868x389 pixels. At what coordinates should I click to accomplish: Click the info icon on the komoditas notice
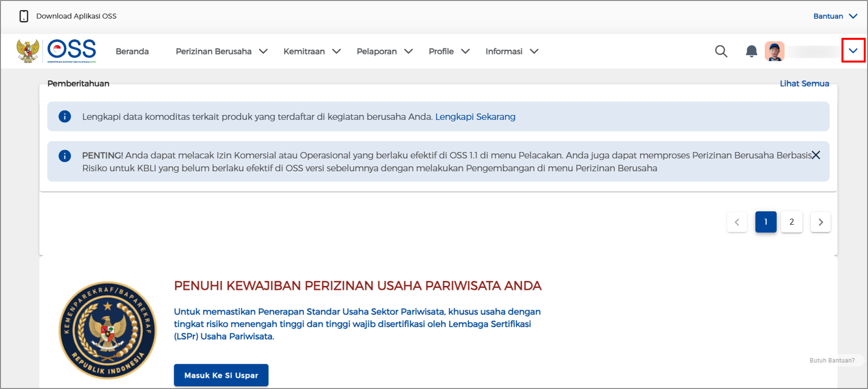65,117
